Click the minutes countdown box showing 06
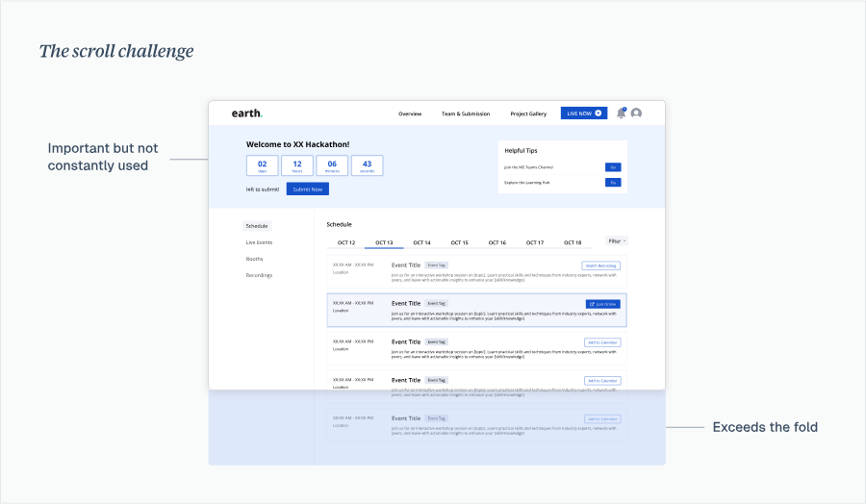The image size is (866, 504). click(x=332, y=165)
